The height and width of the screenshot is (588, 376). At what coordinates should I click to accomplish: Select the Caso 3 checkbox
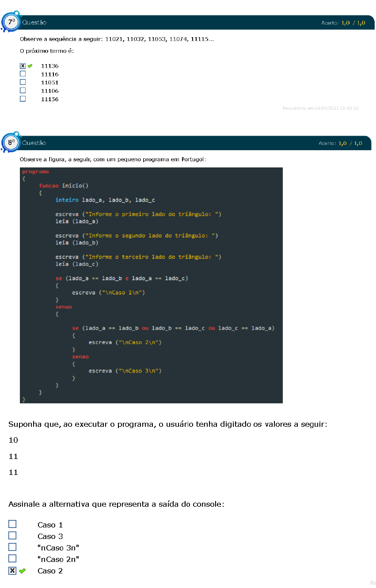click(12, 535)
